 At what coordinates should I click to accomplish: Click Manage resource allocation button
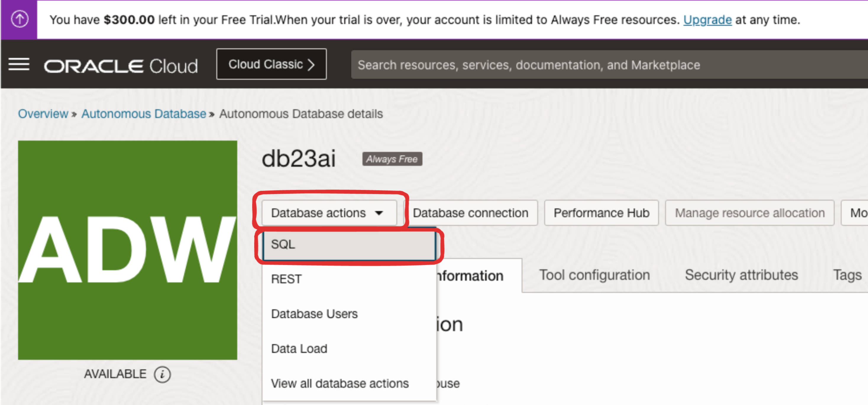[x=750, y=213]
